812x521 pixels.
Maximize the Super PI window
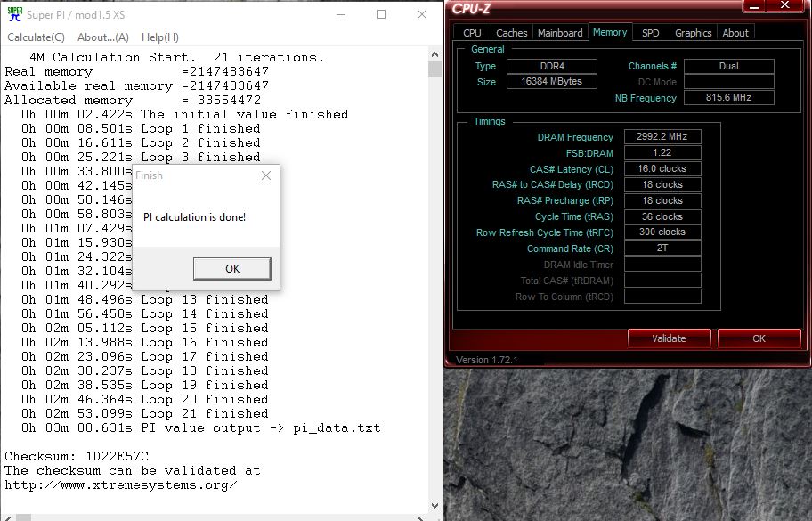381,14
